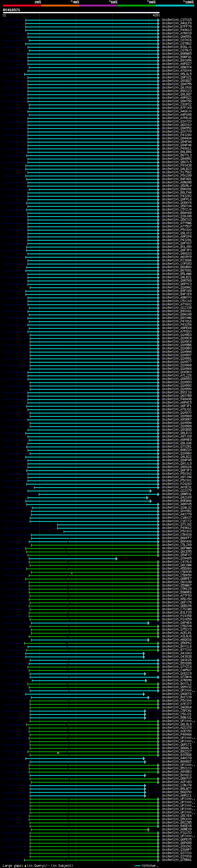The image size is (197, 868).
Task: Click the UniRef100_Q96551 entry
Action: (177, 37)
